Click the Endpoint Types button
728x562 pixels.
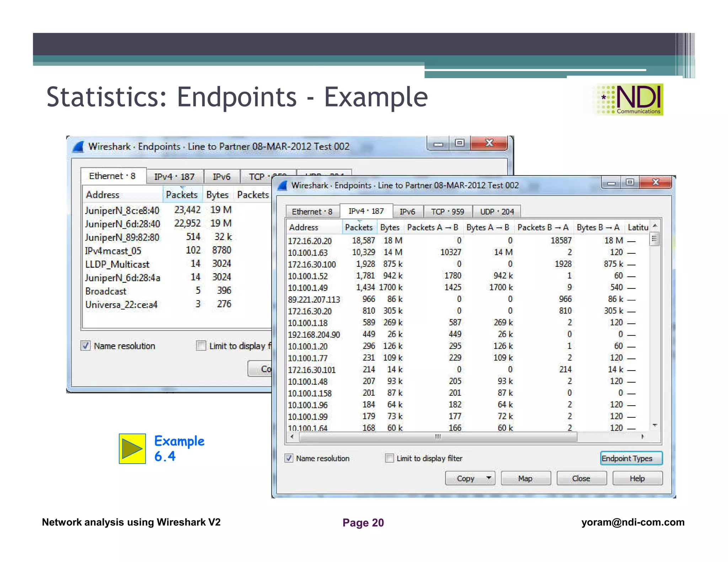(631, 458)
